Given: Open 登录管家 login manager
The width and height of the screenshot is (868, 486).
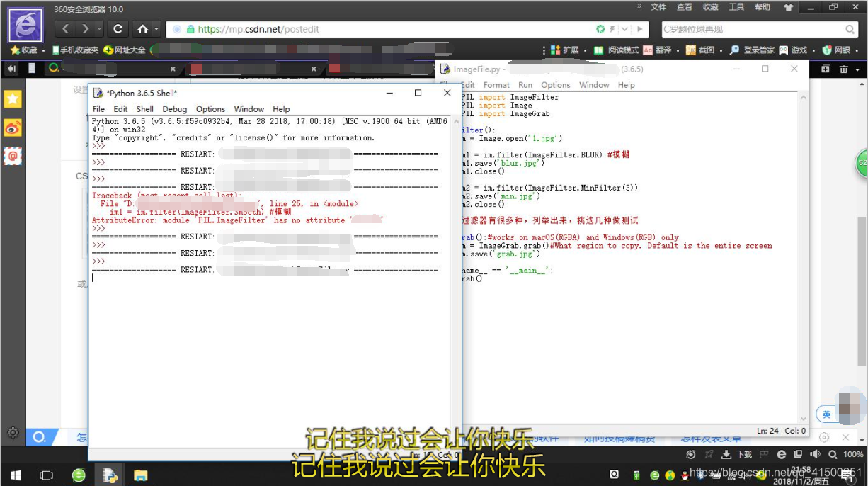Looking at the screenshot, I should click(x=753, y=50).
